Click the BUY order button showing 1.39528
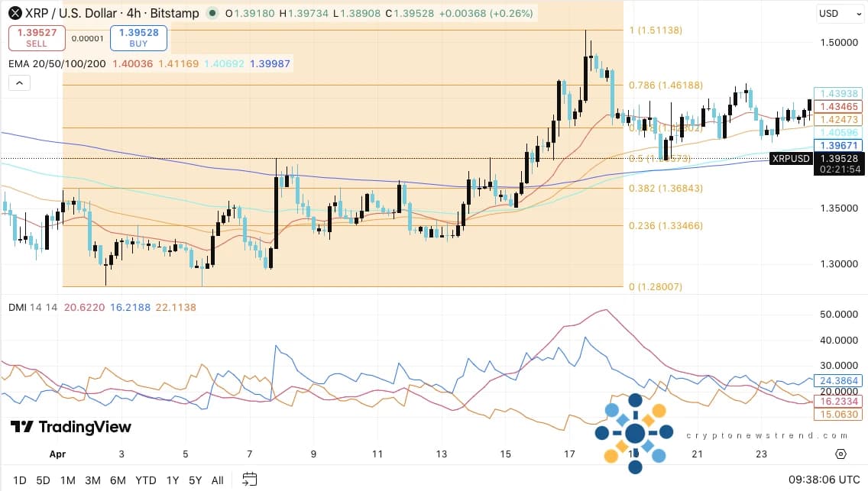 [138, 37]
